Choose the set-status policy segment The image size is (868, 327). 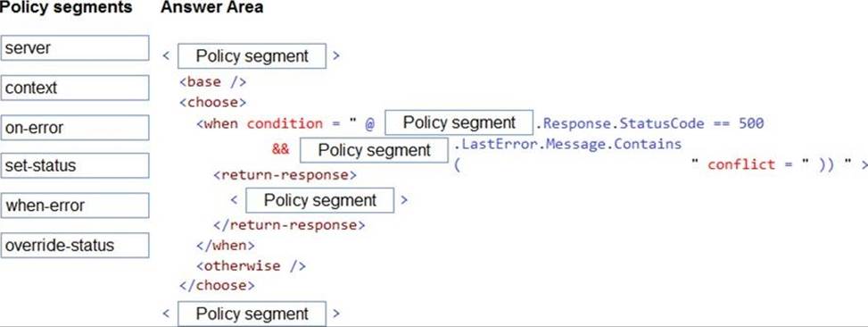[x=75, y=165]
